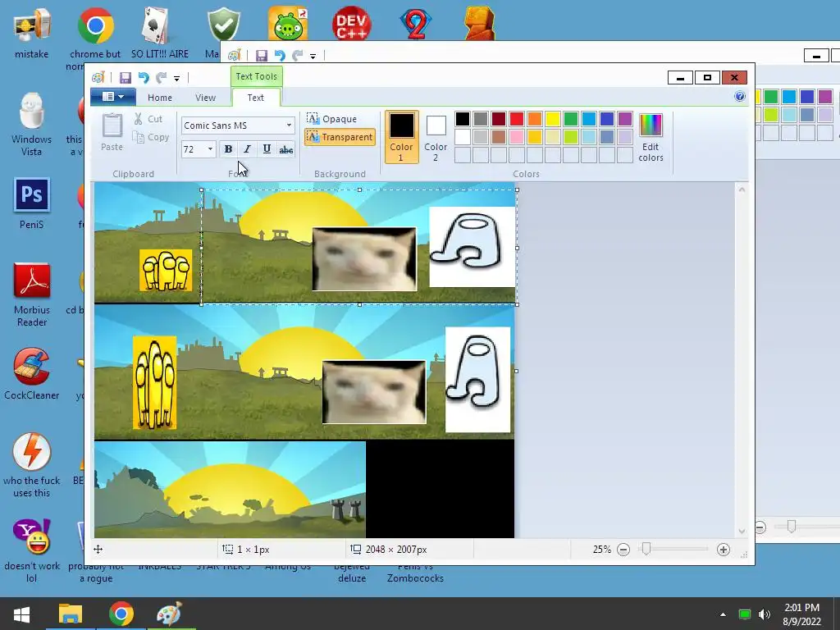
Task: Click the zoom out minus button
Action: (x=623, y=550)
